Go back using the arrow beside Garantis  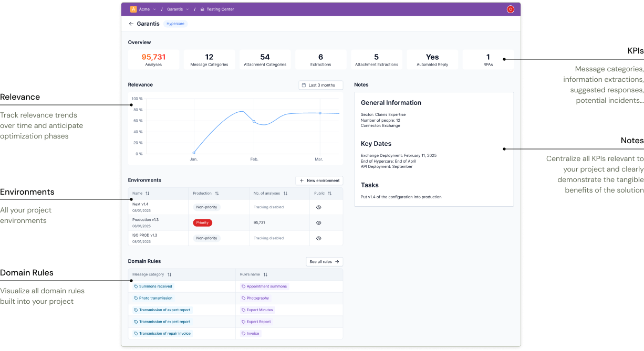tap(131, 24)
